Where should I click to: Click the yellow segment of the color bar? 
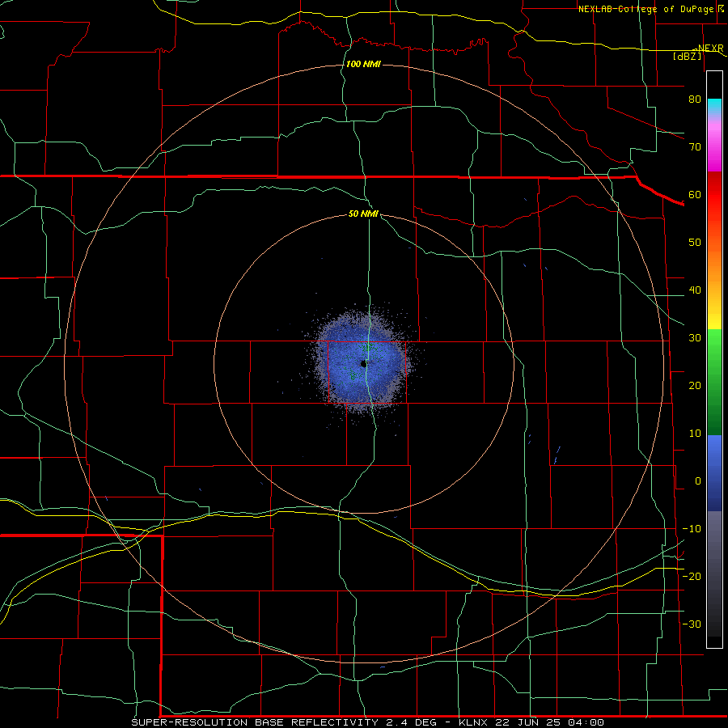[714, 320]
